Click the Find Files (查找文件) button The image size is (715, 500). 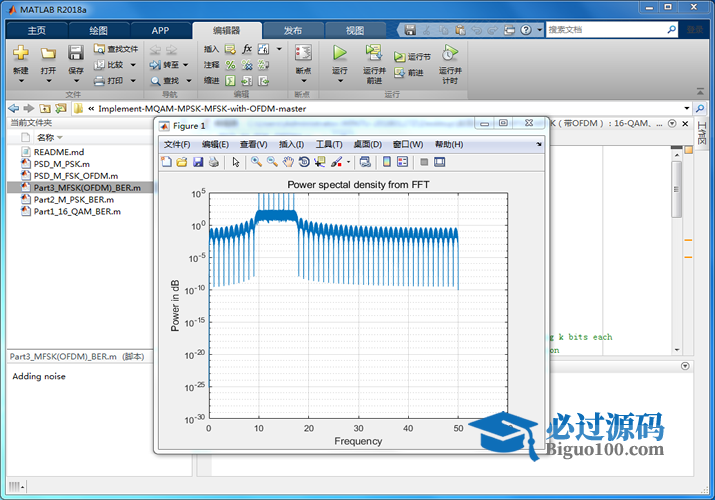click(x=116, y=48)
